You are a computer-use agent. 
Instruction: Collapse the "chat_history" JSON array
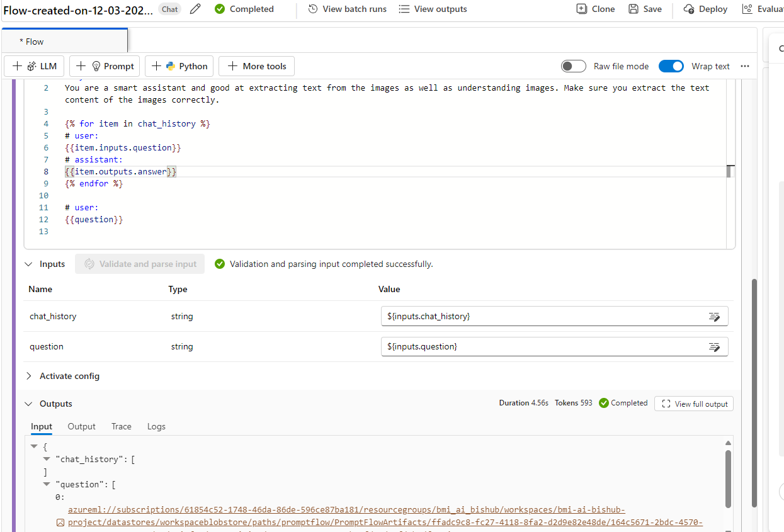coord(47,459)
